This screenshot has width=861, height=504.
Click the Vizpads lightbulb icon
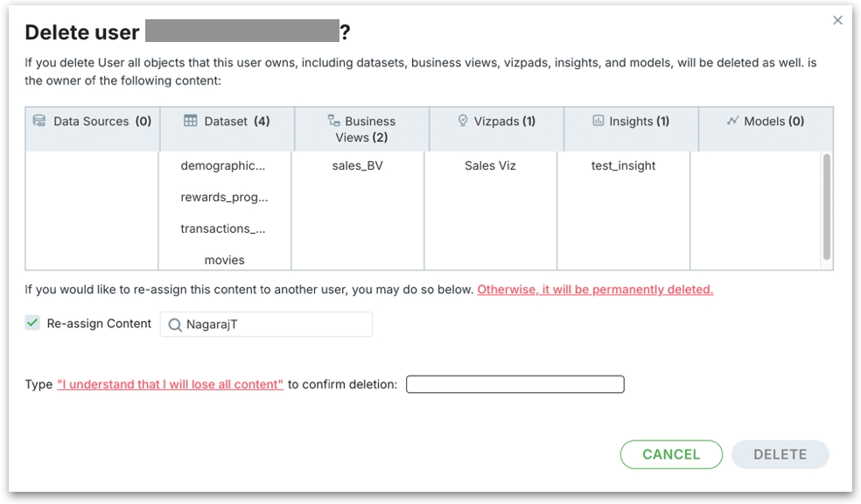463,121
